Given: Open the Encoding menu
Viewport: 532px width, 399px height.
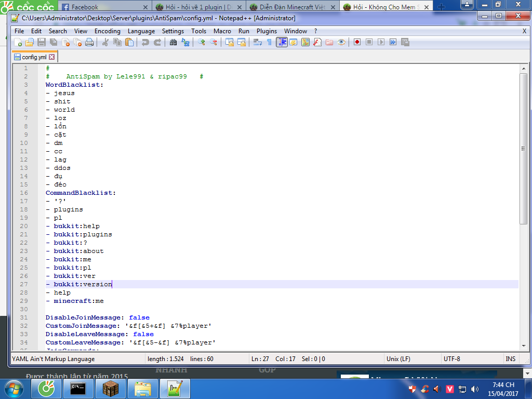Looking at the screenshot, I should 107,31.
